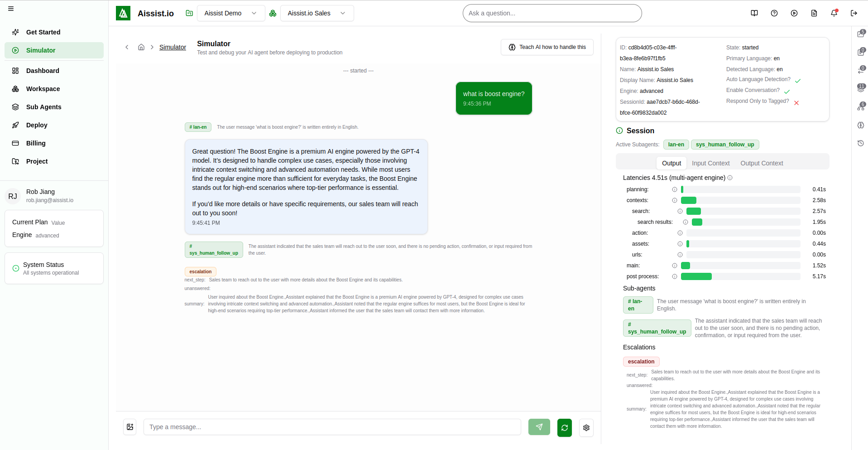Open the session history clock icon
Viewport: 868px width, 450px height.
coord(860,143)
